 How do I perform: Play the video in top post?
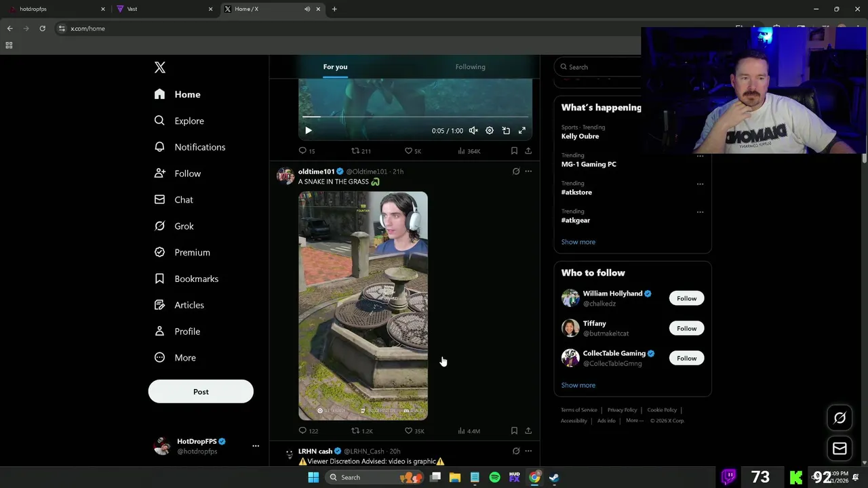tap(308, 131)
